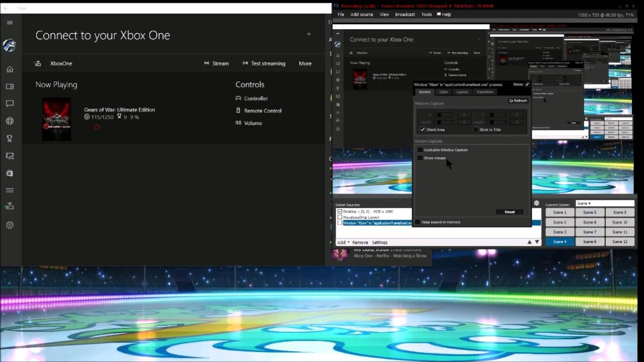Click the Refresh button in source dialog
644x362 pixels.
point(518,101)
